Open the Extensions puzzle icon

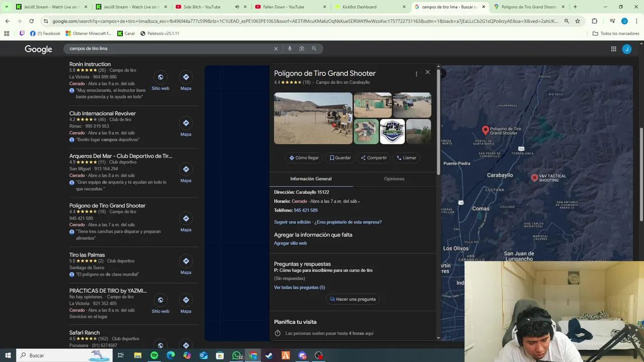[x=595, y=21]
